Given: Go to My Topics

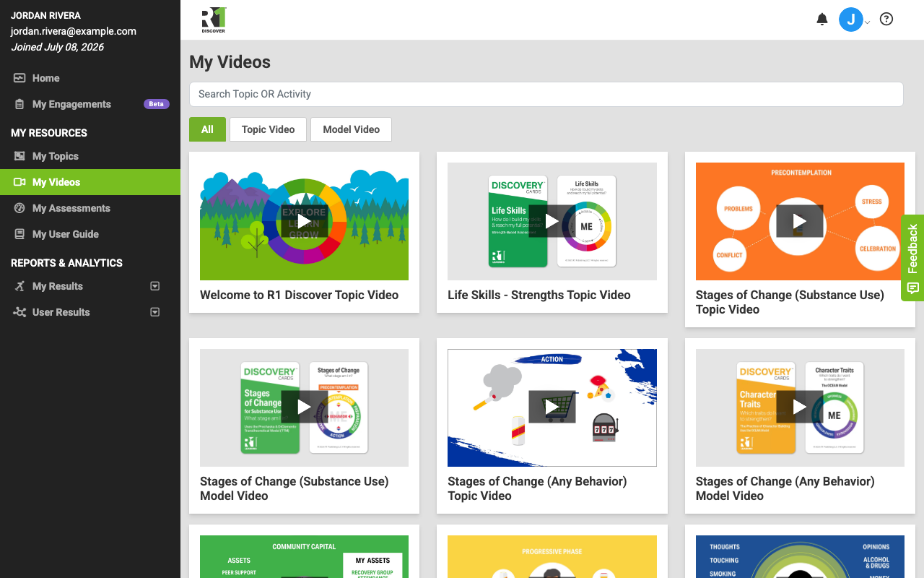Looking at the screenshot, I should [56, 156].
